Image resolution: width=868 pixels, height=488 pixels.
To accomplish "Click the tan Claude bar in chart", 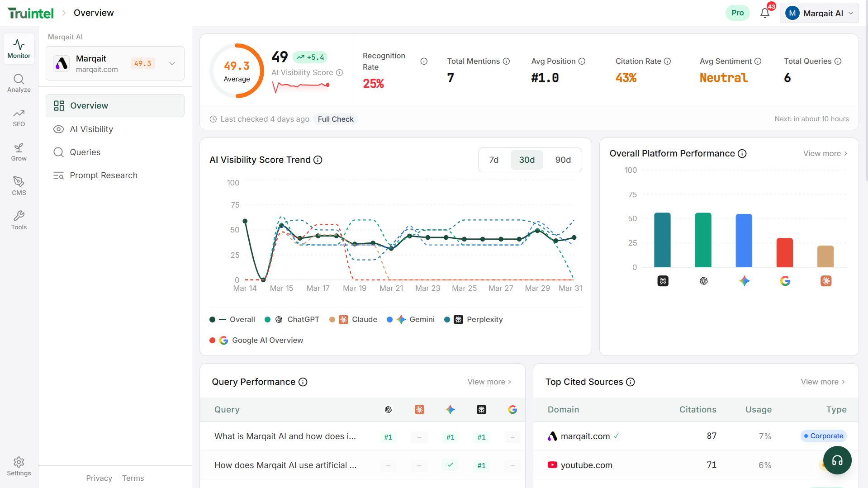I will coord(825,256).
